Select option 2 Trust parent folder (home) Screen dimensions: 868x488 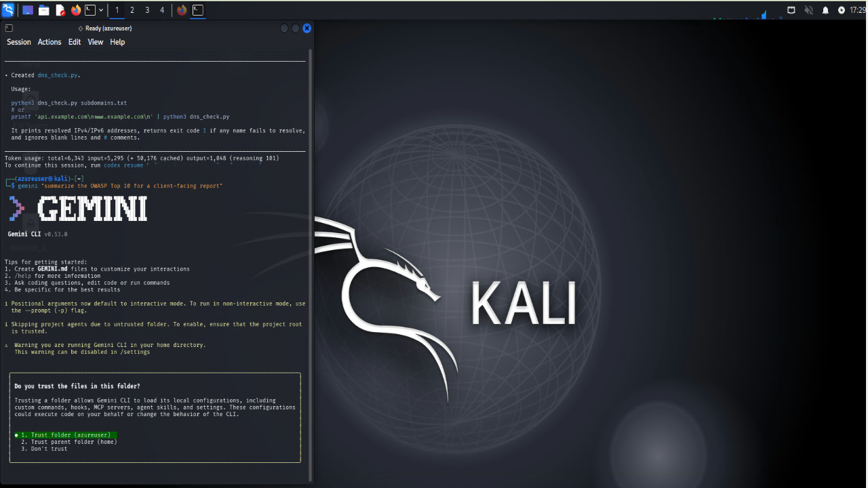pyautogui.click(x=68, y=442)
